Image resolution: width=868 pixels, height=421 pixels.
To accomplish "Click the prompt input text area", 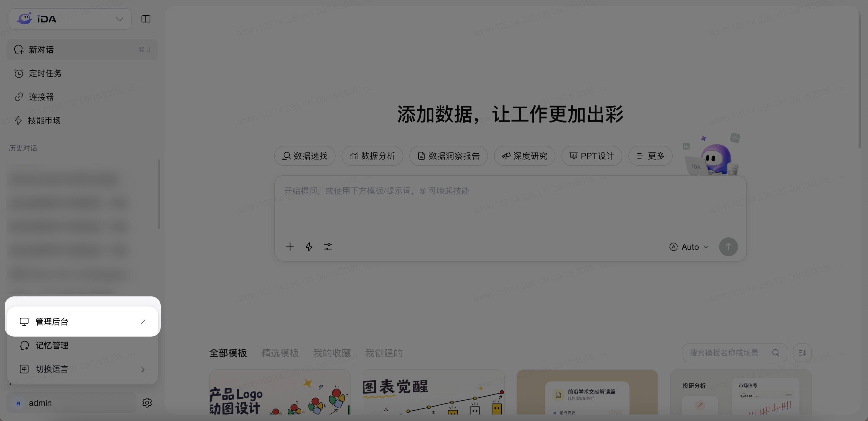I will pyautogui.click(x=510, y=205).
